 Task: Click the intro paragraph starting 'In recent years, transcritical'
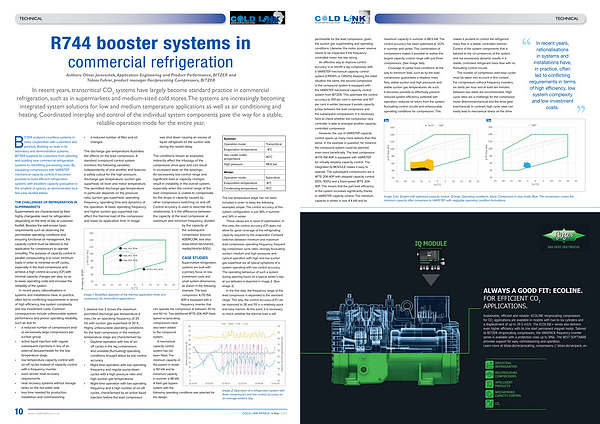tap(150, 106)
